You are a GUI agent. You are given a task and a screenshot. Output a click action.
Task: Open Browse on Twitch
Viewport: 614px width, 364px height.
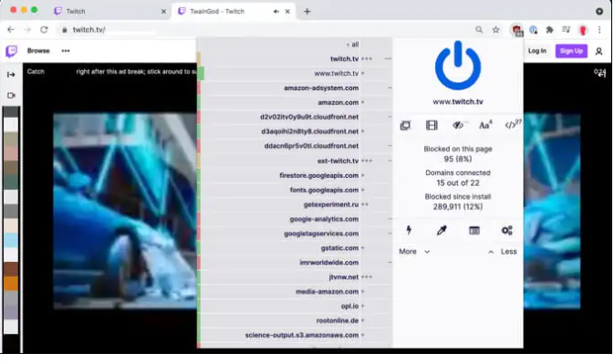(x=38, y=50)
